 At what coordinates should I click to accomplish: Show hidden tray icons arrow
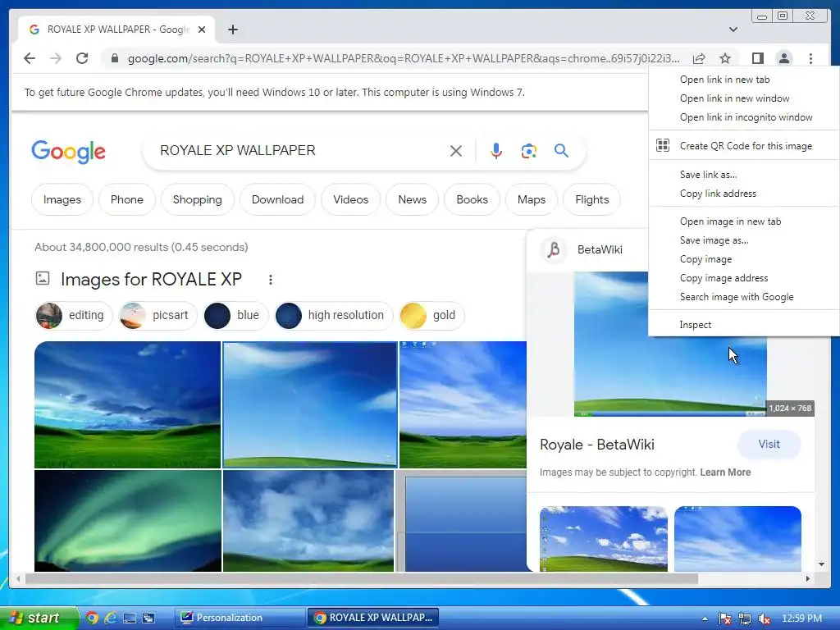pyautogui.click(x=705, y=619)
